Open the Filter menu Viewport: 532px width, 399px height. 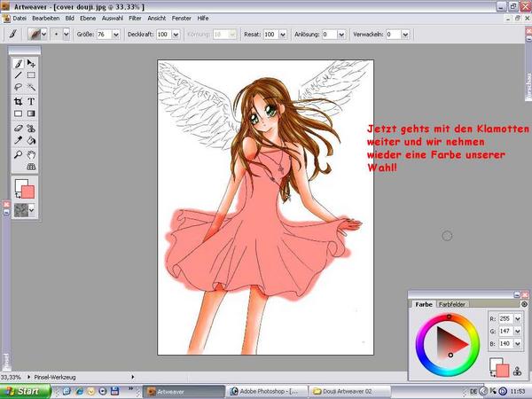coord(135,19)
